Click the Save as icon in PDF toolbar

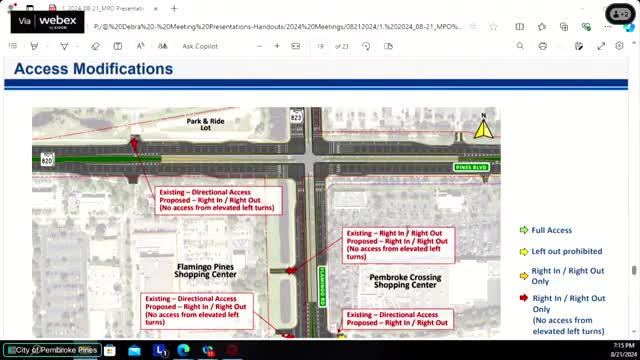[579, 46]
